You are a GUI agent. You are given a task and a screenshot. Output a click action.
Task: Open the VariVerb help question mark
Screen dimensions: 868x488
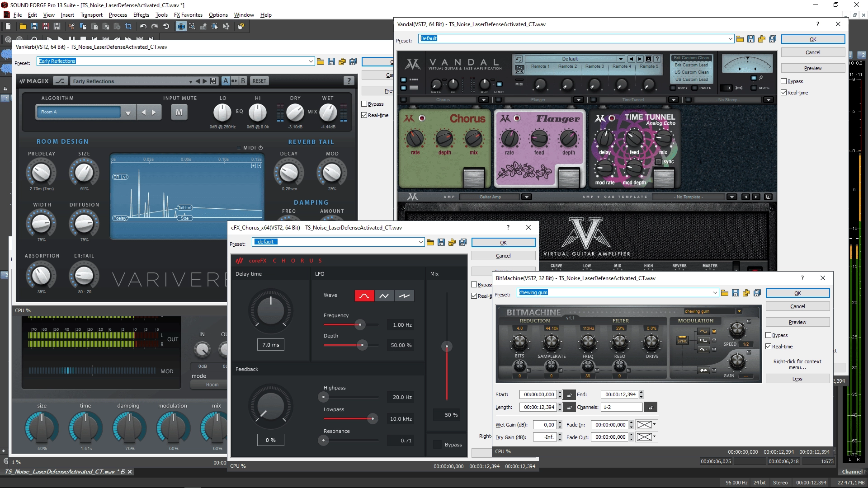349,81
